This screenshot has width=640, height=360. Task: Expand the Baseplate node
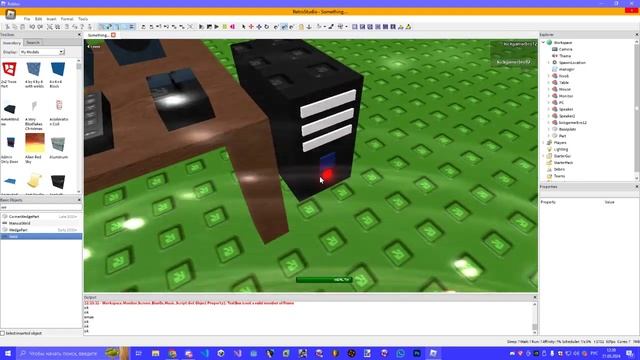[549, 129]
